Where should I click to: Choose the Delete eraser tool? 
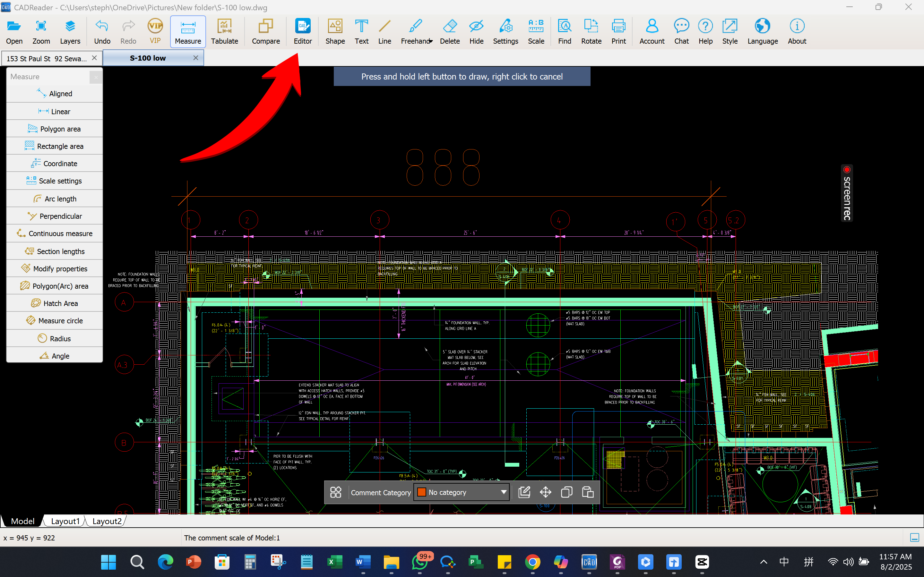450,32
